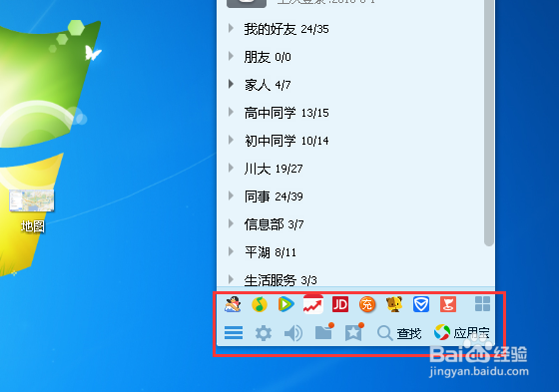Open the QQ Game penguin icon

click(x=233, y=304)
